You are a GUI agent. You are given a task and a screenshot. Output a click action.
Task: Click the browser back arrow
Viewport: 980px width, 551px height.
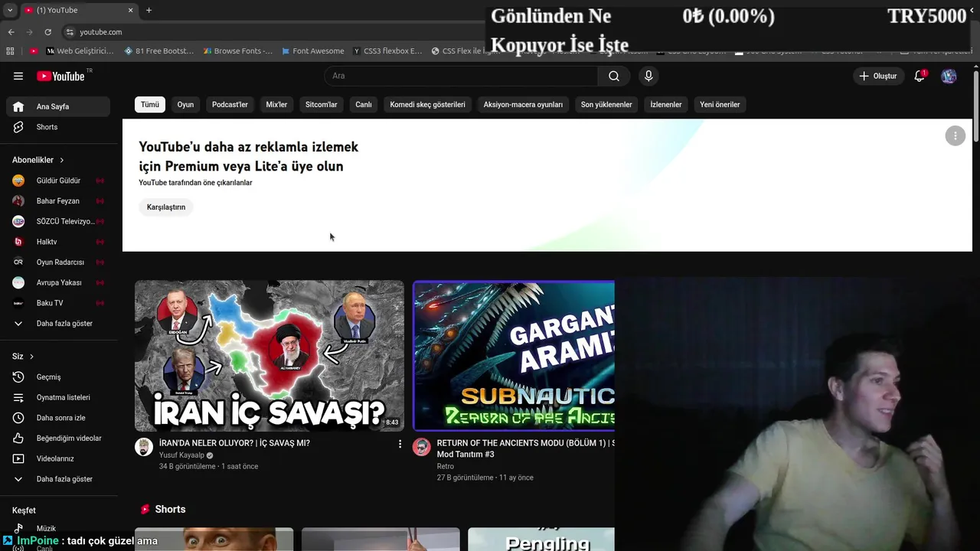pos(11,32)
